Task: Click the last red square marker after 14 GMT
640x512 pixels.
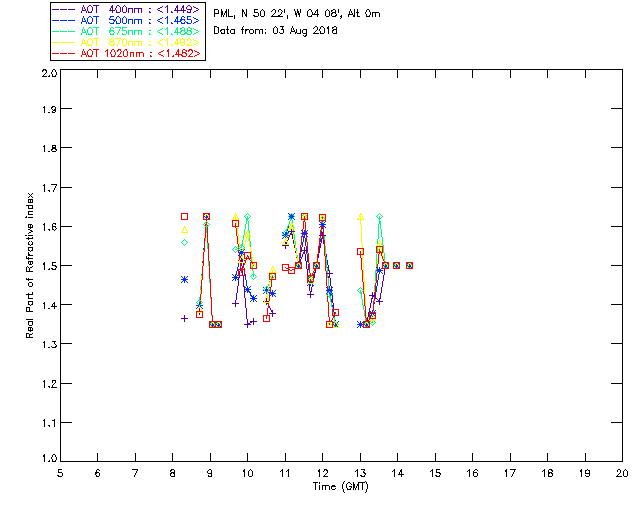Action: point(409,265)
